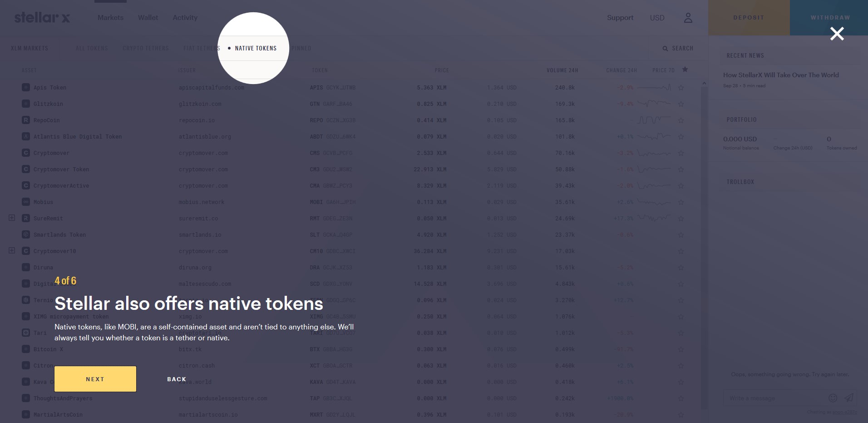This screenshot has height=423, width=868.
Task: Close the onboarding tour with the X
Action: pos(837,34)
